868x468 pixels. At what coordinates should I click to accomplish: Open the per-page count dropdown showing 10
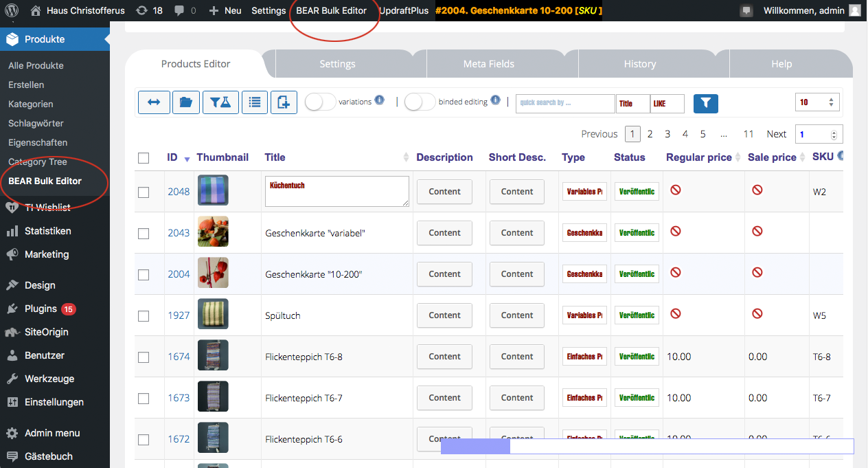pyautogui.click(x=817, y=102)
